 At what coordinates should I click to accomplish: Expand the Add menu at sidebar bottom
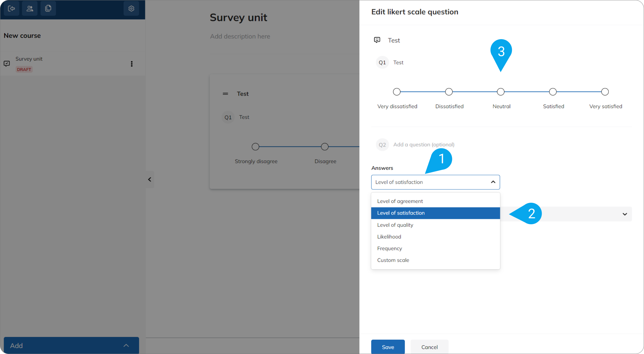click(71, 346)
